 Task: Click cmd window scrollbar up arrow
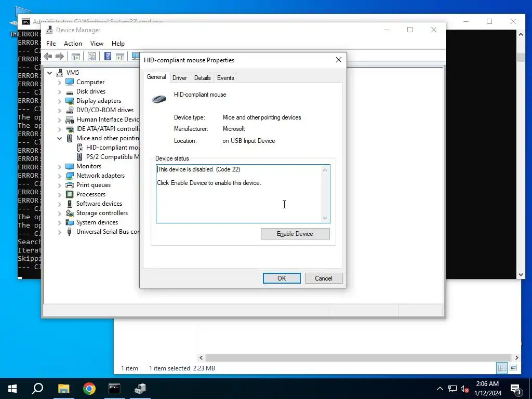pos(521,34)
